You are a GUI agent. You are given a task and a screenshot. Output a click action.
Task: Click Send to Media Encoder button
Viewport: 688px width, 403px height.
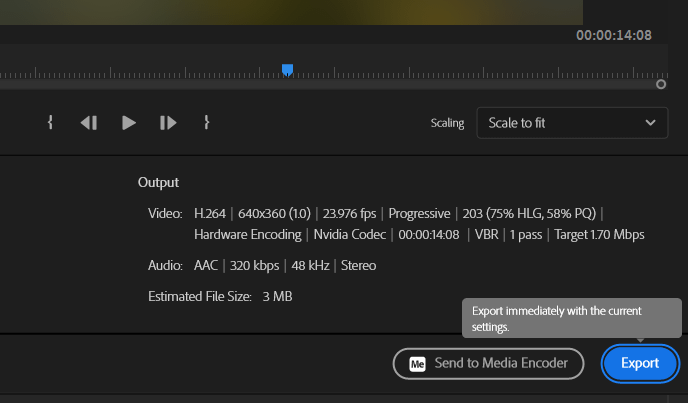(488, 364)
